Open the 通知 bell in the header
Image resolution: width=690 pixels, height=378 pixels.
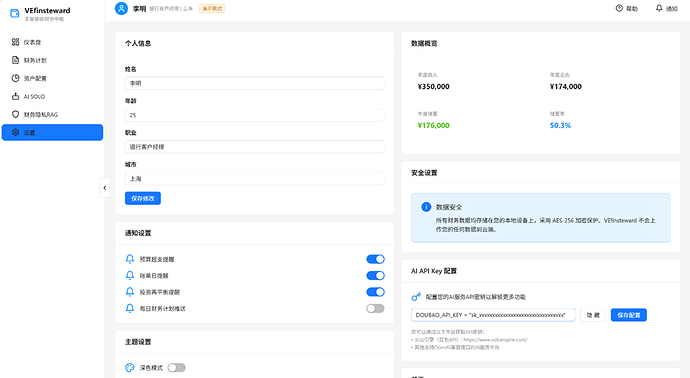[667, 8]
